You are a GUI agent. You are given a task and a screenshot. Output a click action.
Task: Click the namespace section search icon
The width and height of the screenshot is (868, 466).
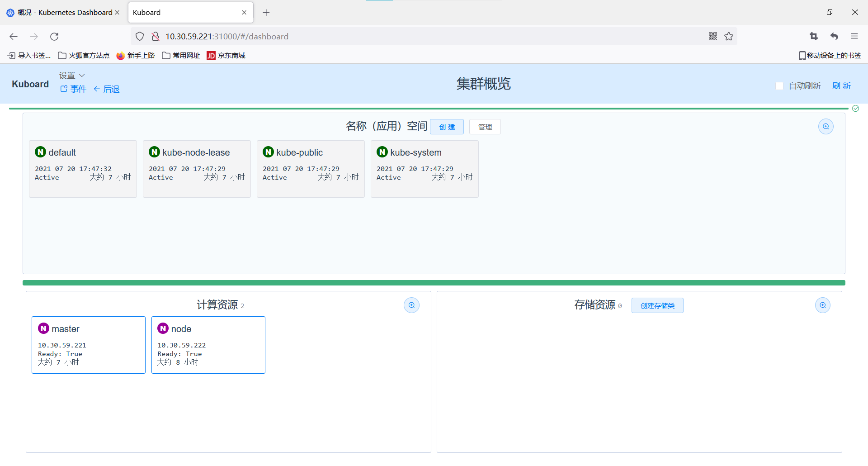[826, 127]
